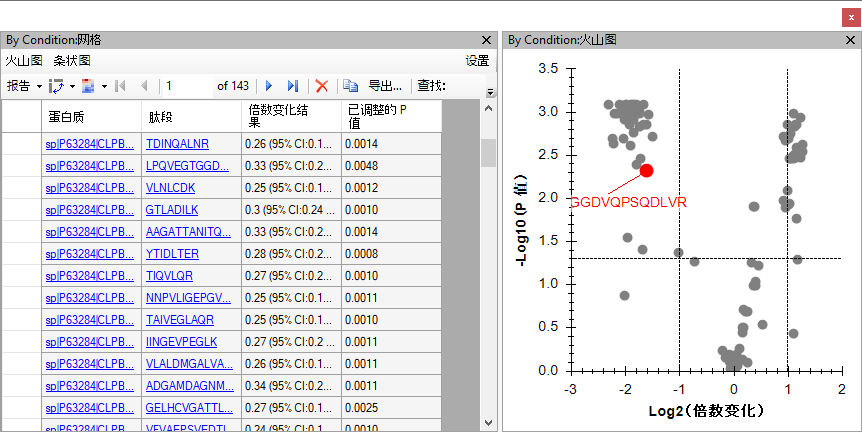The width and height of the screenshot is (862, 432).
Task: Open peptide link LPQVEGTGGD...
Action: click(x=187, y=166)
